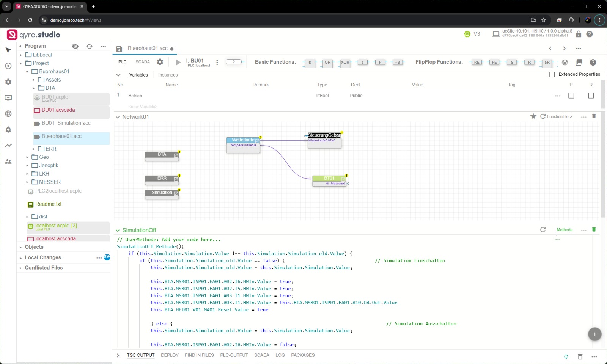The image size is (607, 364).
Task: Open the PLC settings gear icon
Action: pyautogui.click(x=160, y=62)
